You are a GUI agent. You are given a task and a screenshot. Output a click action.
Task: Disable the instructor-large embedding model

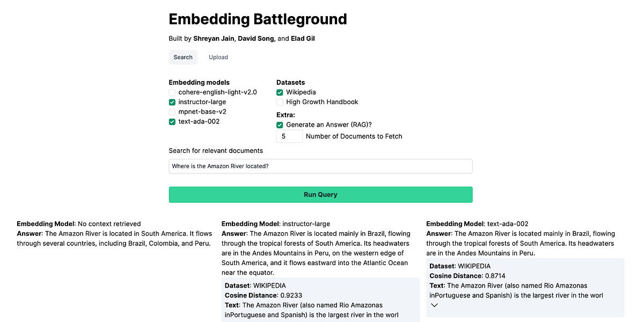tap(172, 102)
